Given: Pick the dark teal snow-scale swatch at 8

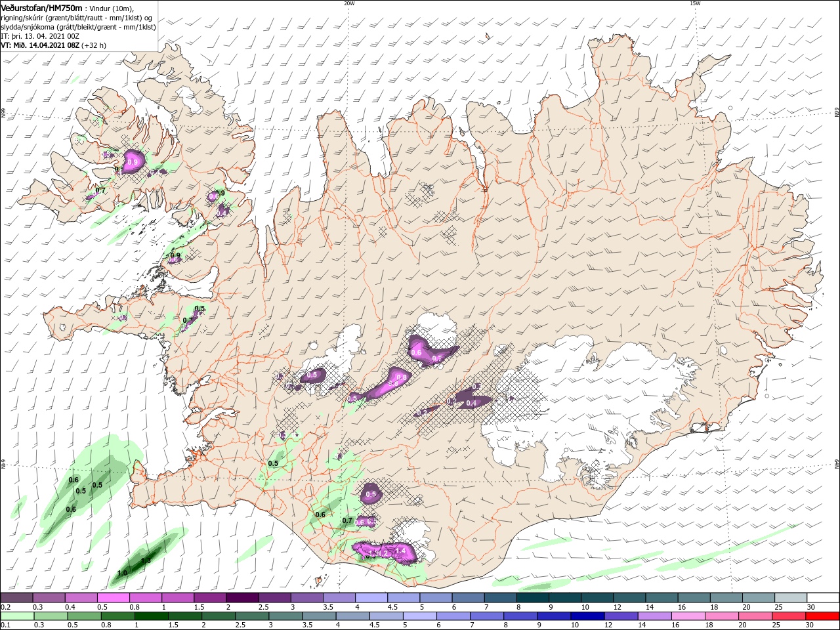Looking at the screenshot, I should coord(532,598).
